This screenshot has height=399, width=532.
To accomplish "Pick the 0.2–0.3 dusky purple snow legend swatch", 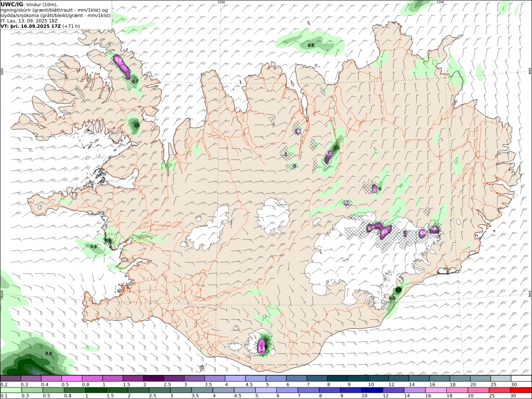I will pyautogui.click(x=10, y=379).
